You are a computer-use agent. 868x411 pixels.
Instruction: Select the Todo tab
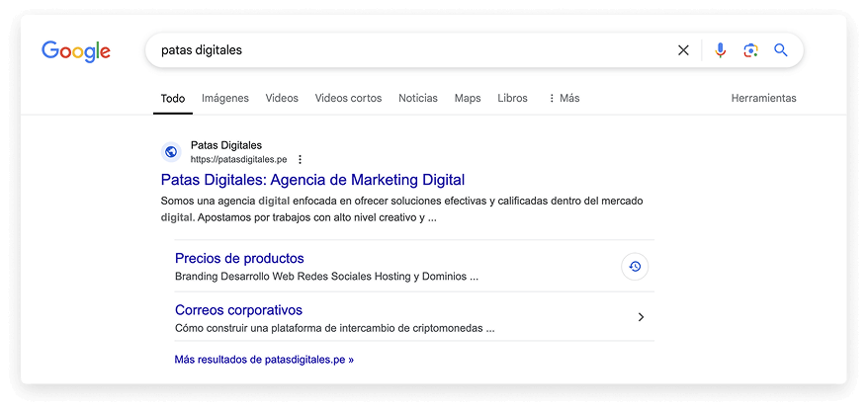click(x=173, y=99)
